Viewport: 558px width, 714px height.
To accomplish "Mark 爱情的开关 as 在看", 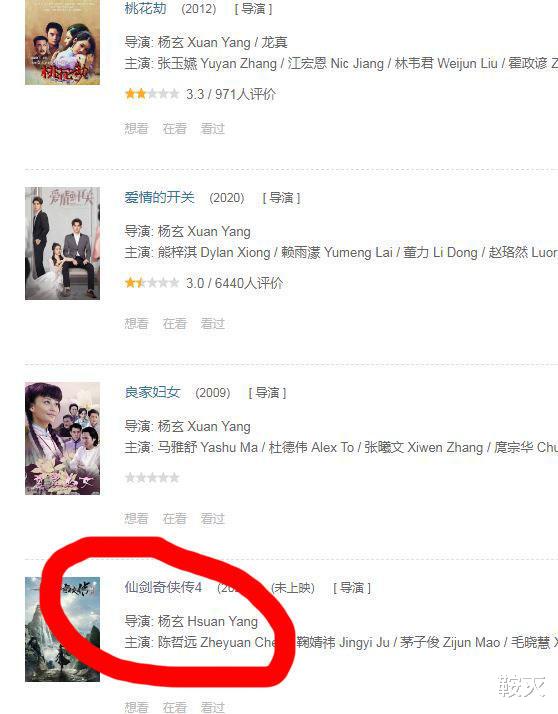I will tap(174, 323).
